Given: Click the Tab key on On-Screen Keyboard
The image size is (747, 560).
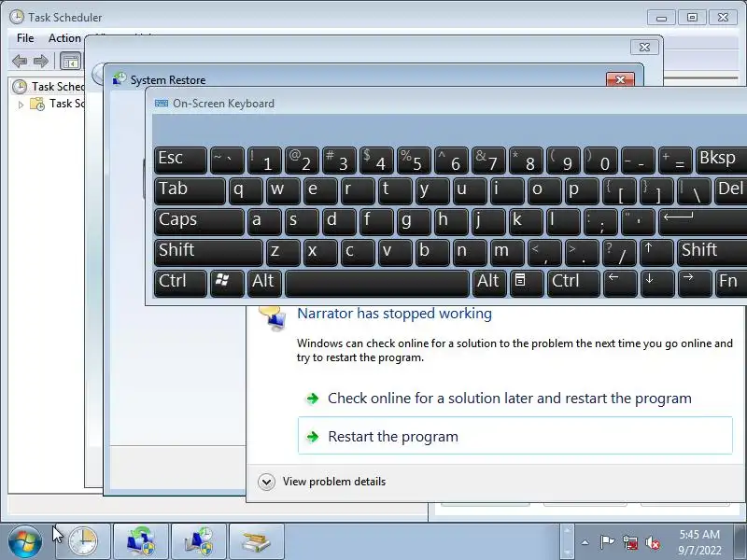Looking at the screenshot, I should tap(190, 190).
